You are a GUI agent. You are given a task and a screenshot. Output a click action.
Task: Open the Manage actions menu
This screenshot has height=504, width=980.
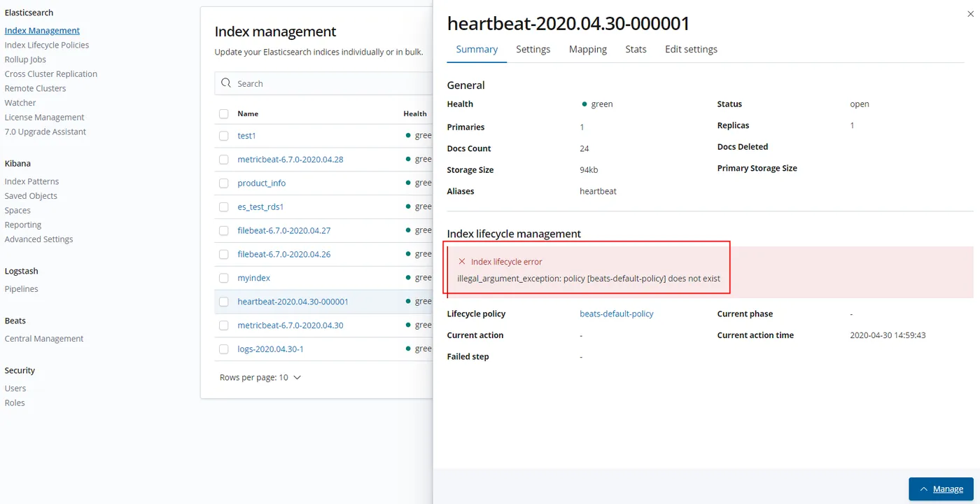pos(941,489)
